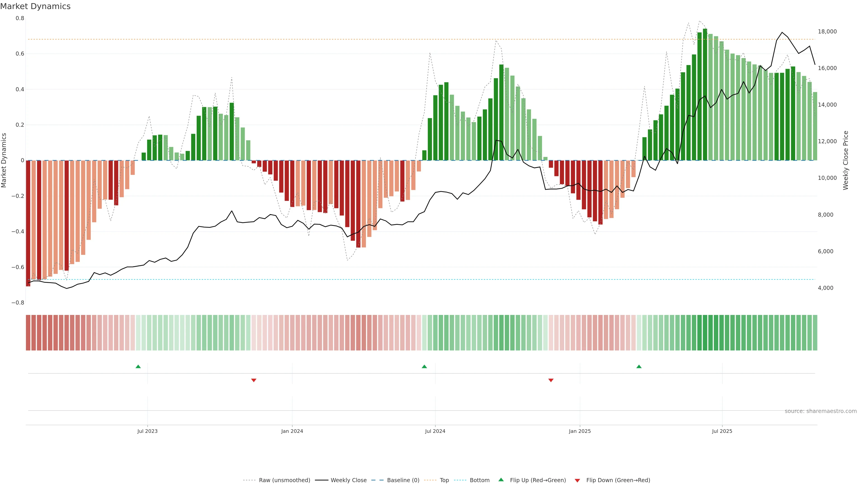Viewport: 868px width, 488px height.
Task: Click the Bottom legend label
Action: coord(479,480)
